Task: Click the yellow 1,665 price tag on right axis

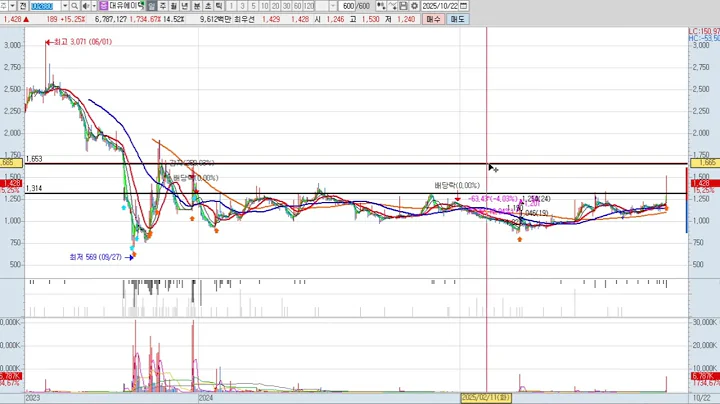Action: (705, 163)
